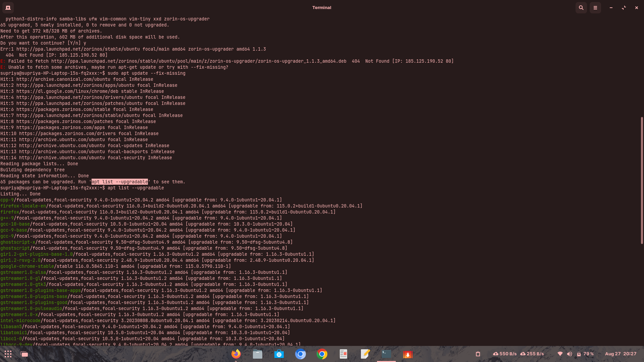
Task: Open the volume speaker indicator
Action: (570, 354)
